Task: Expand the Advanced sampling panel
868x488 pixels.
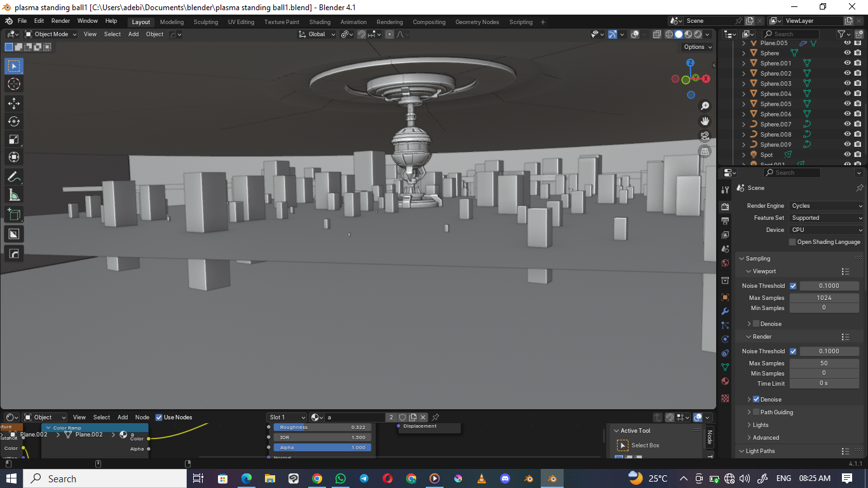Action: 749,438
